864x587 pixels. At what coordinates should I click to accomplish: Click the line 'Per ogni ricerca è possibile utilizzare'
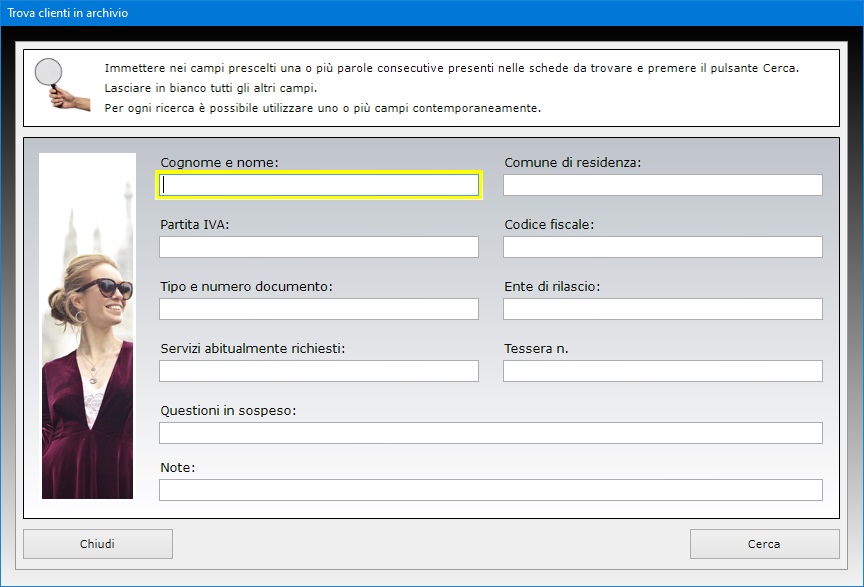pyautogui.click(x=323, y=108)
